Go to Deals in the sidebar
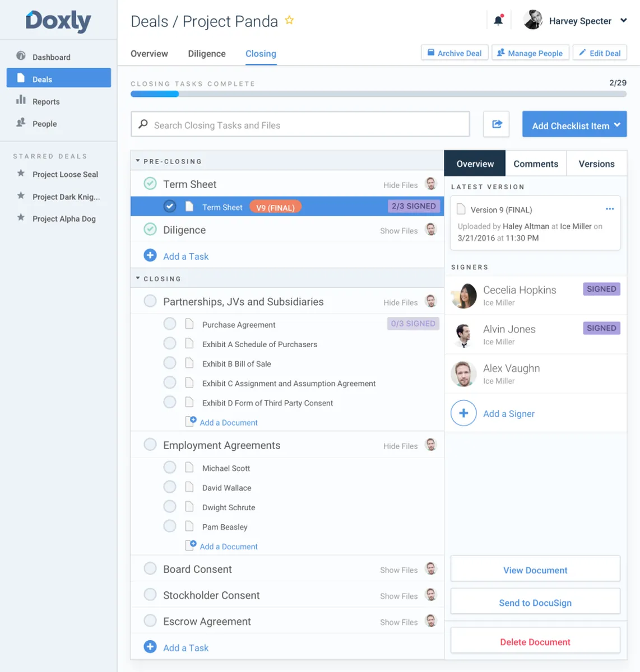 [58, 78]
